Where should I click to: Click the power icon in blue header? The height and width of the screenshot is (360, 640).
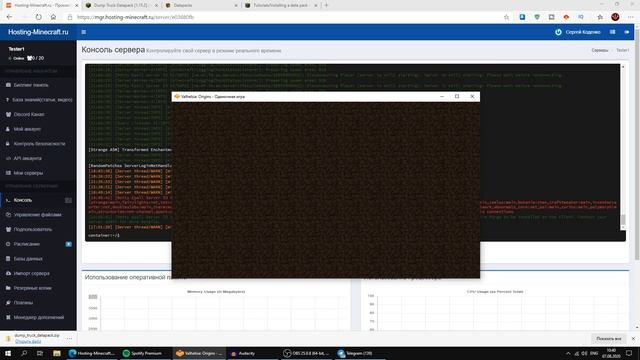coord(558,32)
